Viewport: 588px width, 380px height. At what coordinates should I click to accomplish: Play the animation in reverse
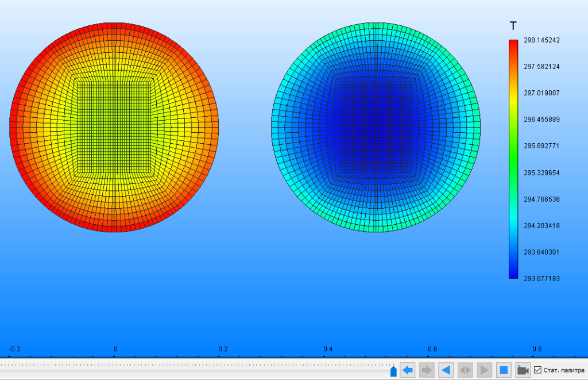pyautogui.click(x=446, y=370)
